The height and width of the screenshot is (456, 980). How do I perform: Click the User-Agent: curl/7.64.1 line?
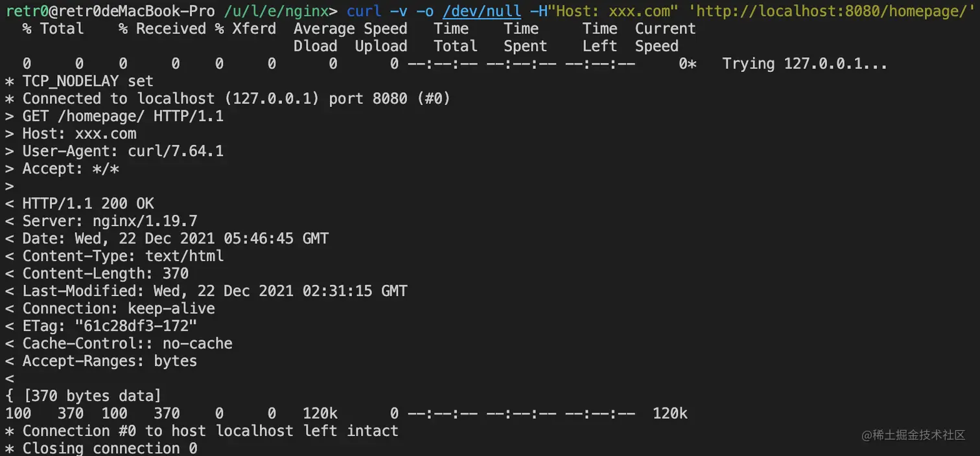click(x=122, y=151)
